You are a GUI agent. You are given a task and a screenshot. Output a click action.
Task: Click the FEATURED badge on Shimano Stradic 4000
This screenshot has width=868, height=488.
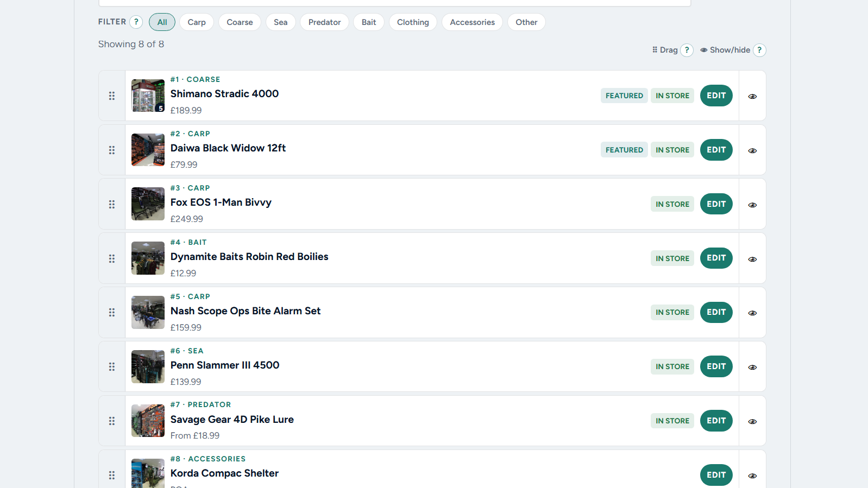point(624,96)
